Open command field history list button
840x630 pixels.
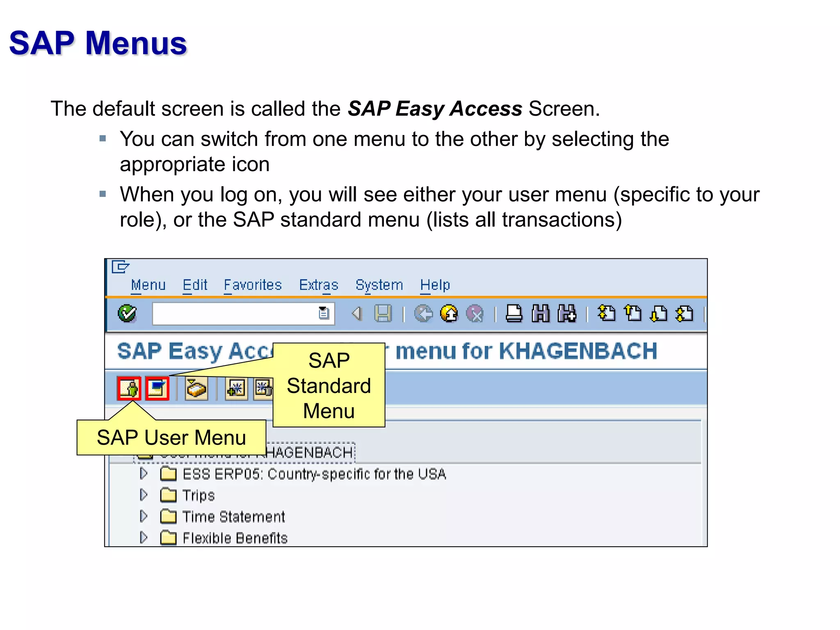[x=324, y=313]
